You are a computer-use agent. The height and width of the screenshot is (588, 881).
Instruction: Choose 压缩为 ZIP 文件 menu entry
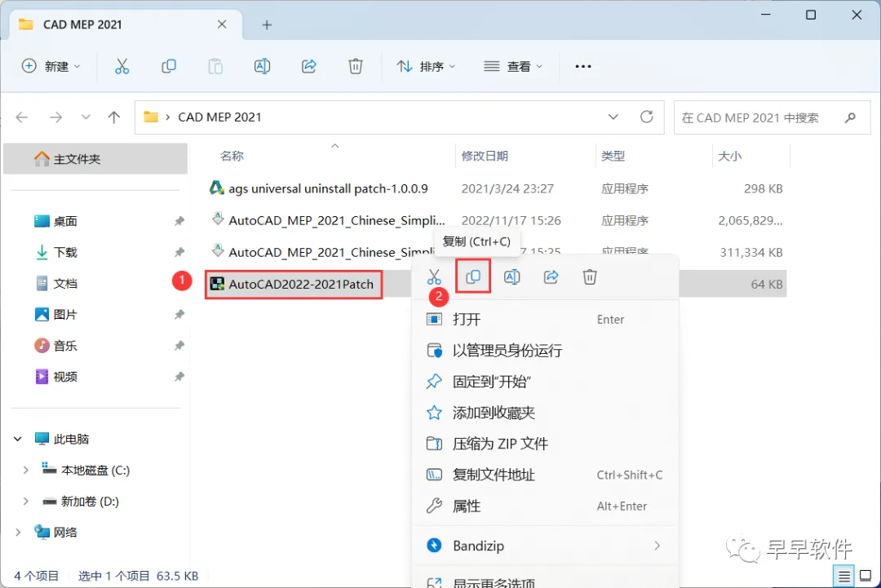545,444
